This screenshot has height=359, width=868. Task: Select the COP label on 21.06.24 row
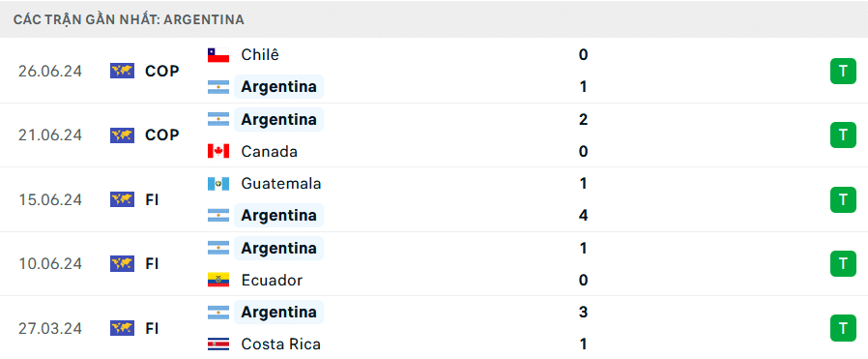click(x=162, y=135)
